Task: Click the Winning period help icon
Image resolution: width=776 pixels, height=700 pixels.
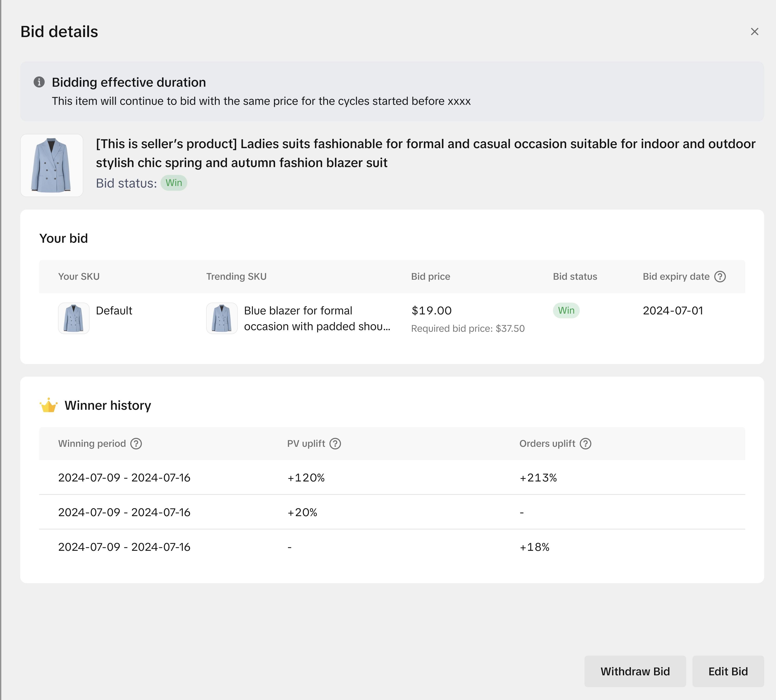Action: click(x=136, y=443)
